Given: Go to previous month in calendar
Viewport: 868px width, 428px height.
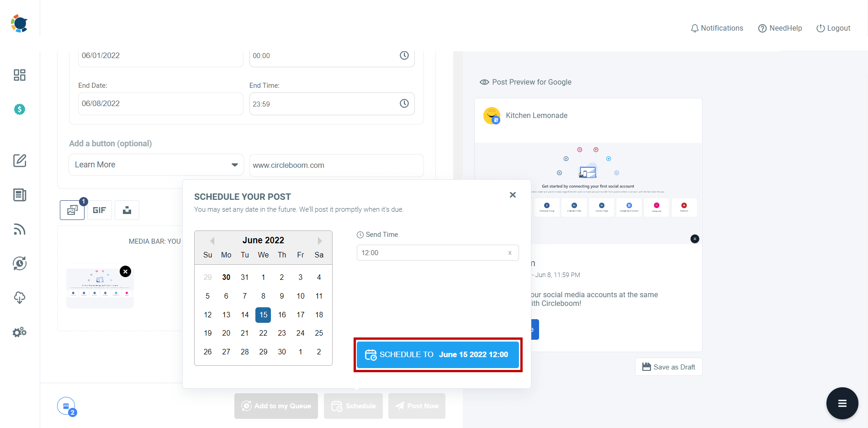Looking at the screenshot, I should pyautogui.click(x=212, y=240).
